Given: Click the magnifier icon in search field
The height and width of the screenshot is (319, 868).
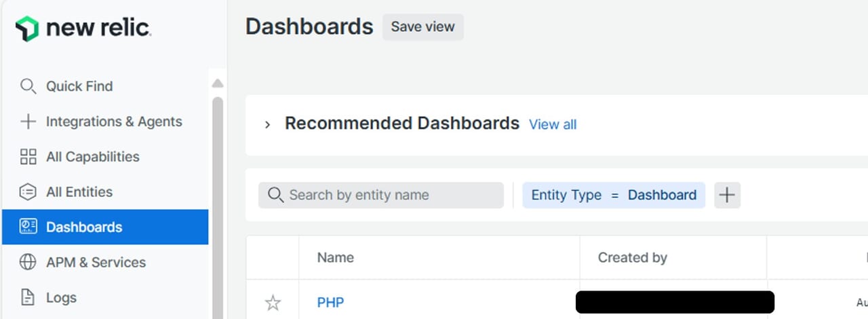Looking at the screenshot, I should tap(275, 195).
